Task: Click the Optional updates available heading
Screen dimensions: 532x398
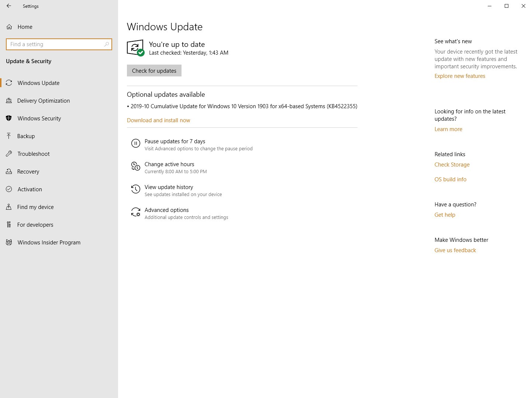Action: (166, 95)
